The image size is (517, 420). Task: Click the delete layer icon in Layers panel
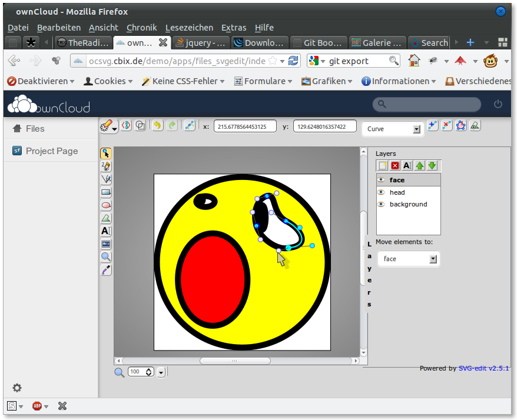click(x=395, y=165)
